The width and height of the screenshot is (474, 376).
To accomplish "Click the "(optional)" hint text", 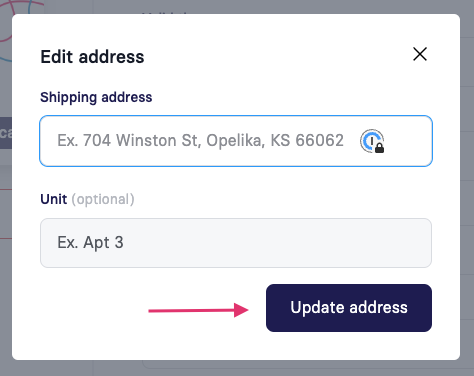I will 103,199.
